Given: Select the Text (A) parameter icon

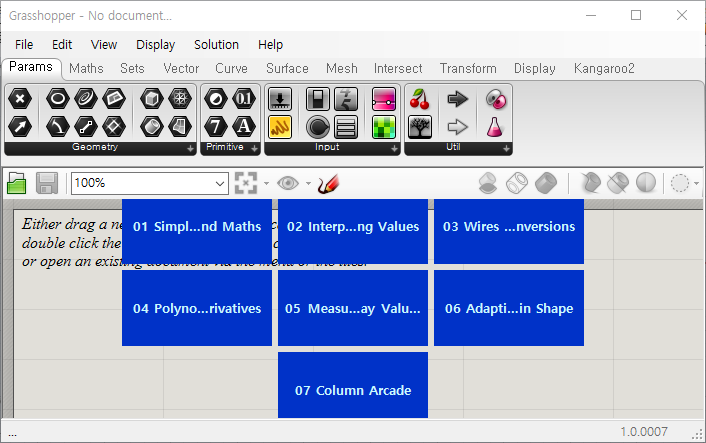Looking at the screenshot, I should [x=244, y=127].
